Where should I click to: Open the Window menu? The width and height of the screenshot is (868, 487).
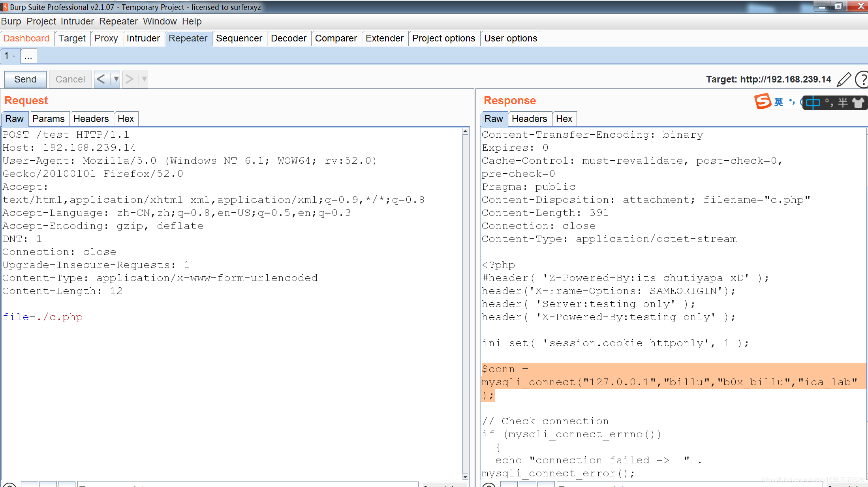(x=160, y=21)
